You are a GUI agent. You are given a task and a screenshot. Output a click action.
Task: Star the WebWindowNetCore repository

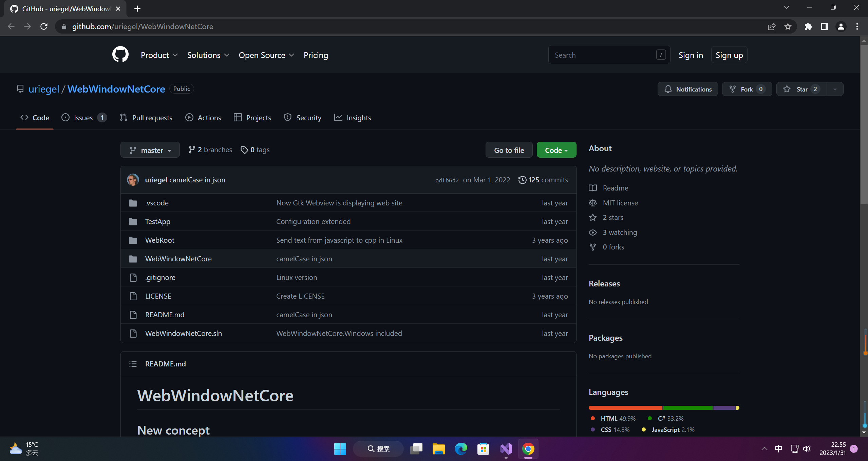(800, 89)
